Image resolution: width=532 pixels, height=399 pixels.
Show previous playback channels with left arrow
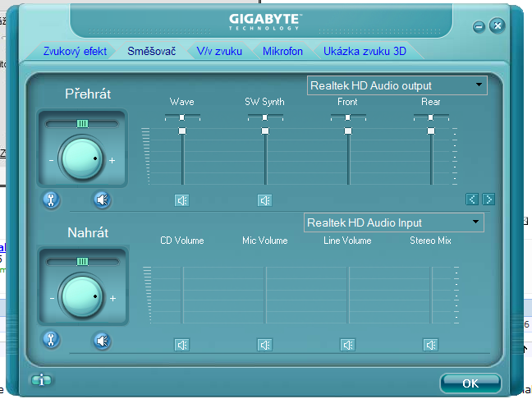pyautogui.click(x=472, y=199)
